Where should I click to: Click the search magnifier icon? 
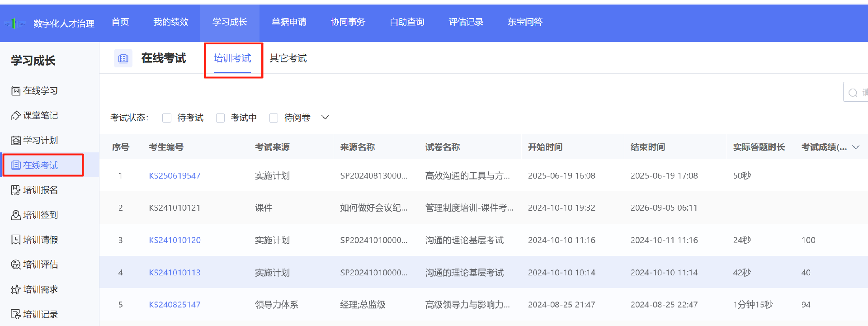(x=853, y=93)
